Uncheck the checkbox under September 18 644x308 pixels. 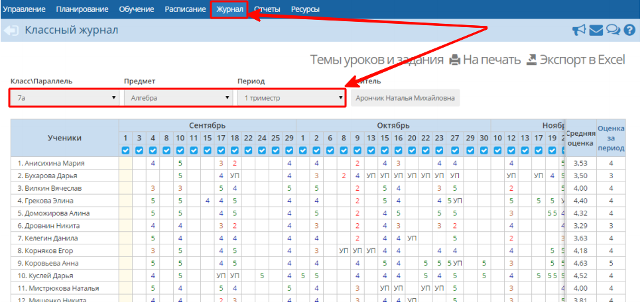(x=234, y=150)
